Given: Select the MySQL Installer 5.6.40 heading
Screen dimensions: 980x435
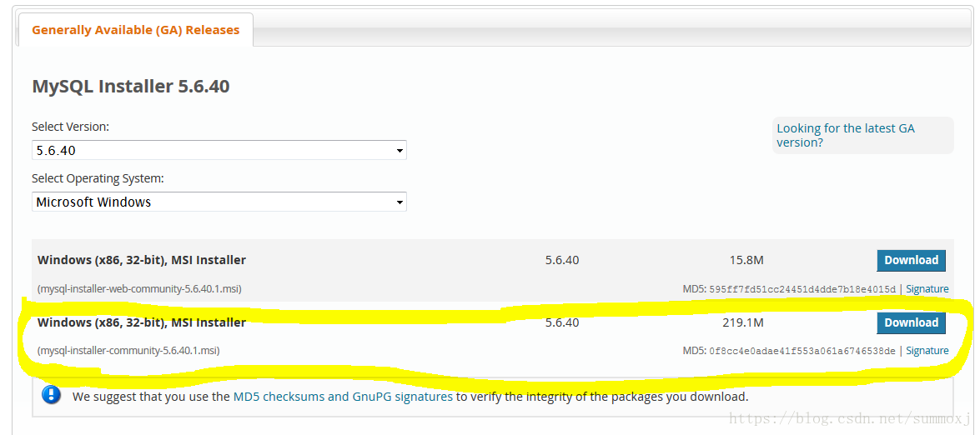Looking at the screenshot, I should tap(131, 86).
